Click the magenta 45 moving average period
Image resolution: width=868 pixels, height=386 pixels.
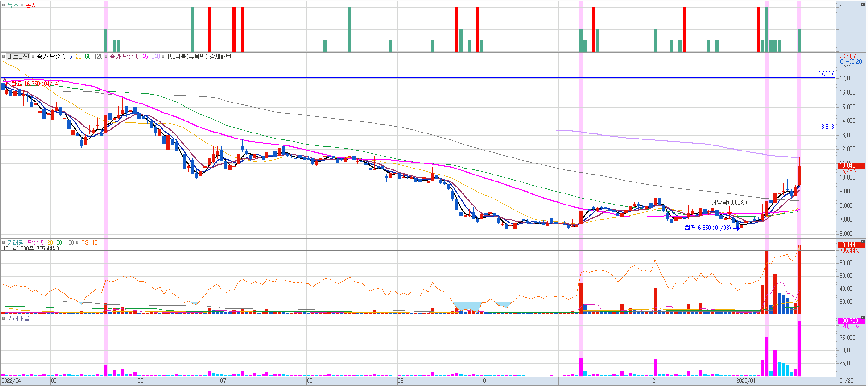[x=145, y=56]
